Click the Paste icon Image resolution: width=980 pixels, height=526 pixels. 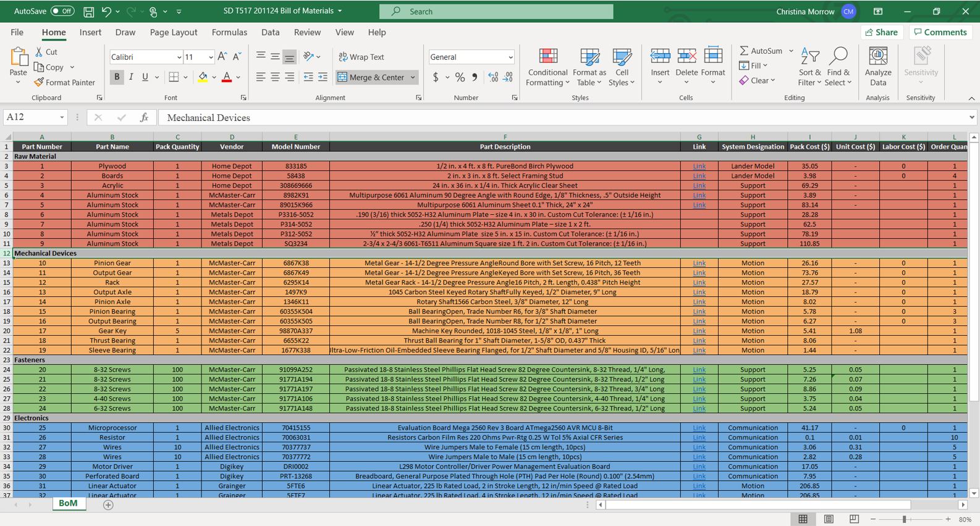tap(19, 57)
